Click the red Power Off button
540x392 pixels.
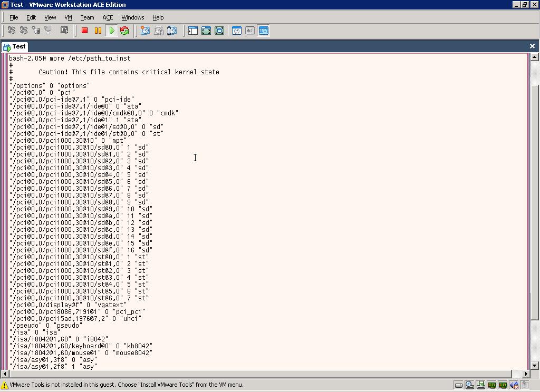pos(84,31)
